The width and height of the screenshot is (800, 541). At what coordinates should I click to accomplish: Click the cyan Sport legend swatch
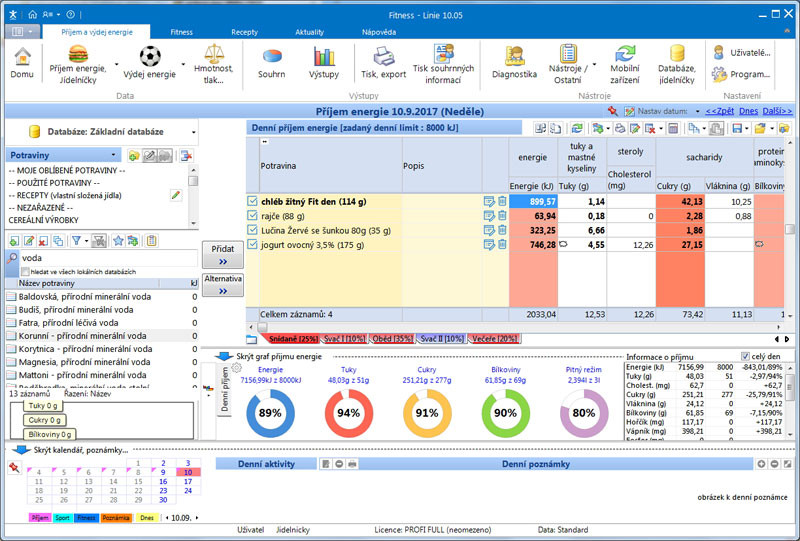point(62,518)
